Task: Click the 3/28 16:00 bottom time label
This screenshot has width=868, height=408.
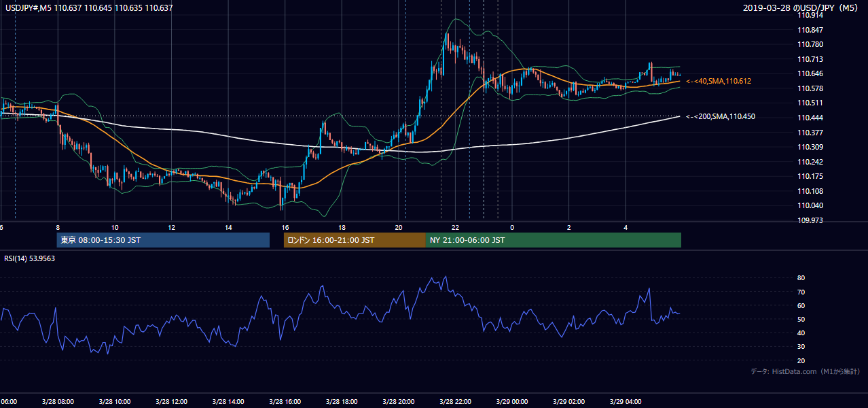Action: coord(285,402)
